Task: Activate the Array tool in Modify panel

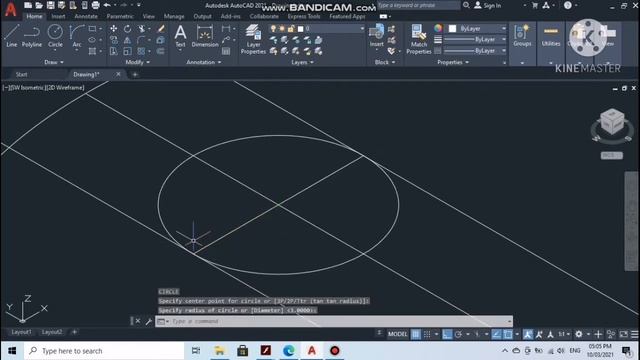Action: tap(141, 51)
